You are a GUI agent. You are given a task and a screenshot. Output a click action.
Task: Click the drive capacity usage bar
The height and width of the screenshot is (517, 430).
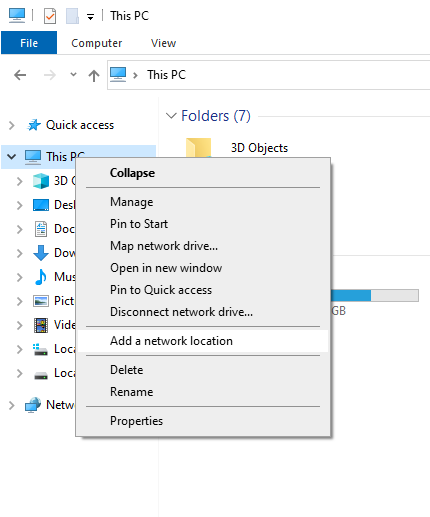pyautogui.click(x=375, y=295)
